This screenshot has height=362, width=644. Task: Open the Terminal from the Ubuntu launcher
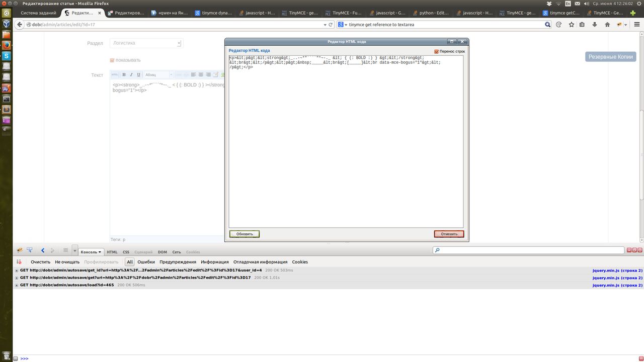6,100
